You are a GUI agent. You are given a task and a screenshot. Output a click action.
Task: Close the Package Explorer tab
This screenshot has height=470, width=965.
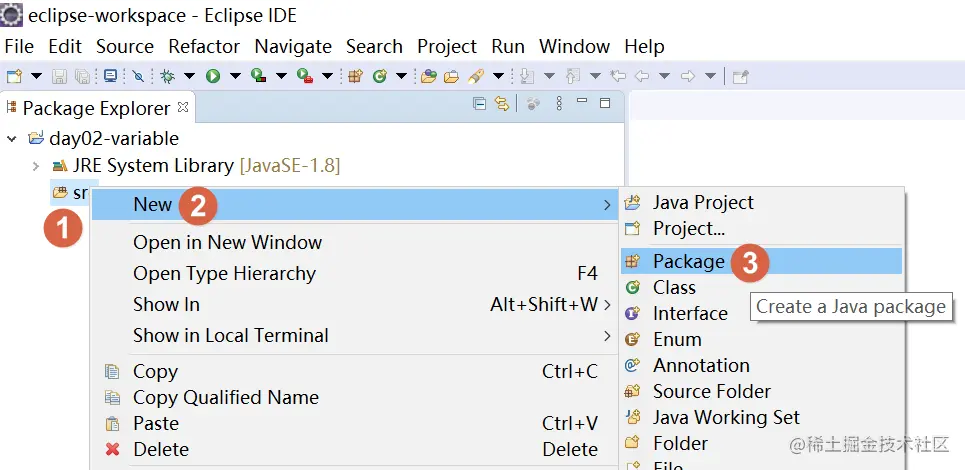click(x=182, y=107)
